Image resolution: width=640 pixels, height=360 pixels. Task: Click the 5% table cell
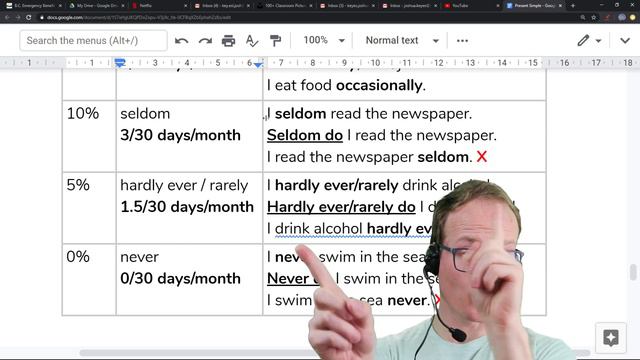89,208
